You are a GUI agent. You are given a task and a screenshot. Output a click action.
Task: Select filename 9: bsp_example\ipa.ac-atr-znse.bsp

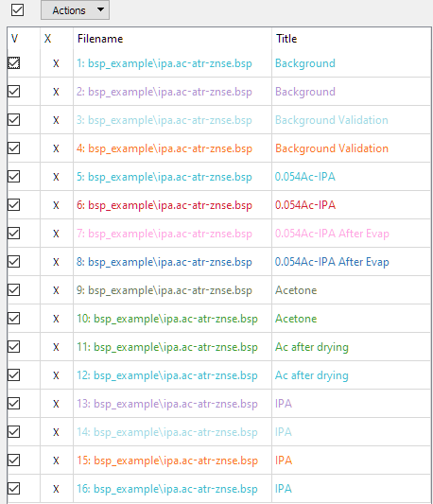(x=165, y=290)
